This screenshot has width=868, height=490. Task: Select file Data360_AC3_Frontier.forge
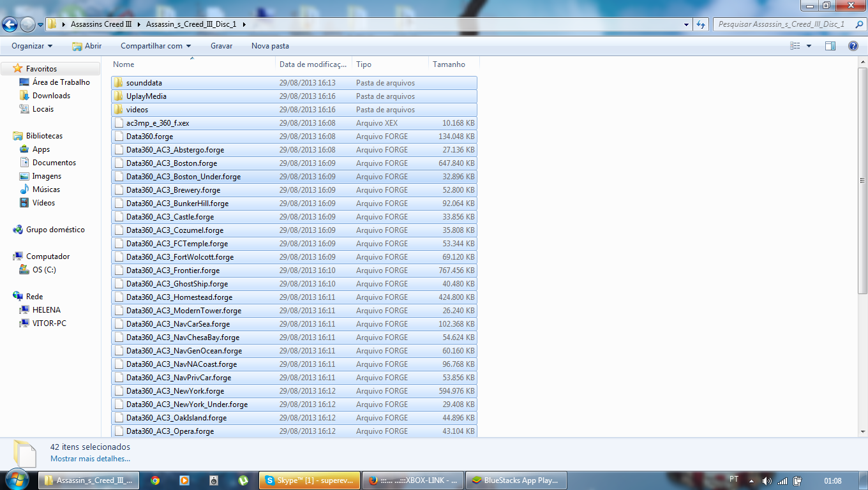294,271
